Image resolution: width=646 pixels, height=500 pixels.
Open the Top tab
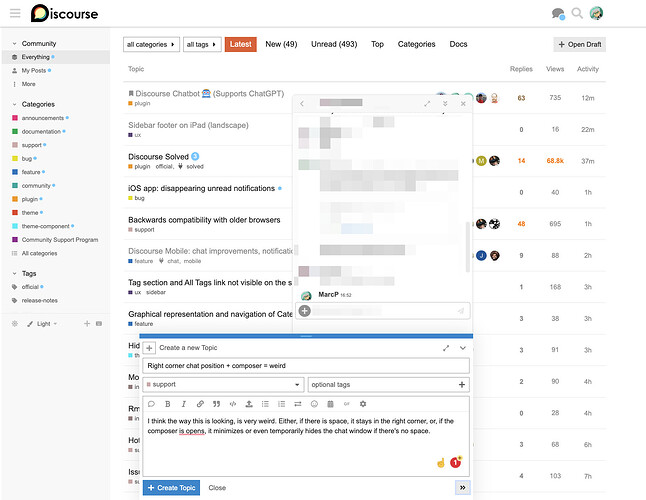(x=377, y=44)
